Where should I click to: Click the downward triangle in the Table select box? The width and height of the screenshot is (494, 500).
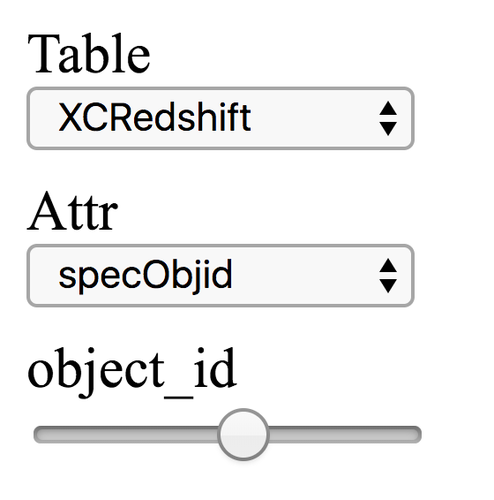[388, 129]
